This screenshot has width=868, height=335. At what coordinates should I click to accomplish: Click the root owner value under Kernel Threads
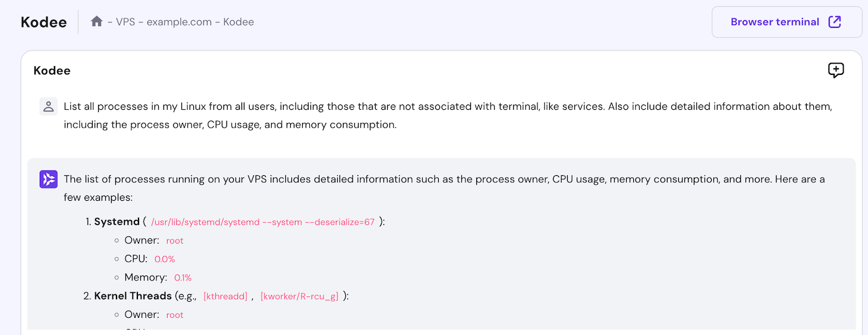point(175,315)
